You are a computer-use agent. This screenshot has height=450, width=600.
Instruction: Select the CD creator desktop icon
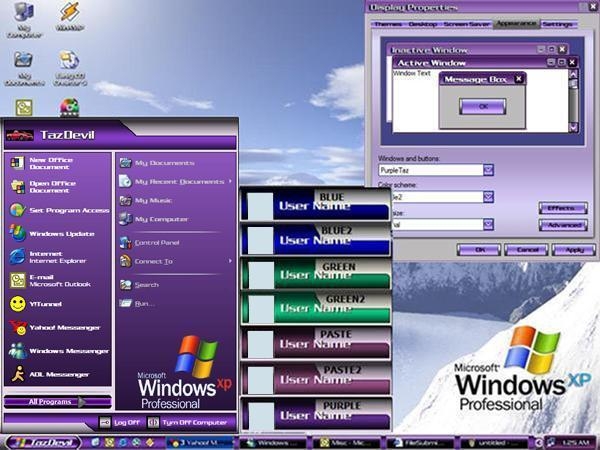point(70,68)
